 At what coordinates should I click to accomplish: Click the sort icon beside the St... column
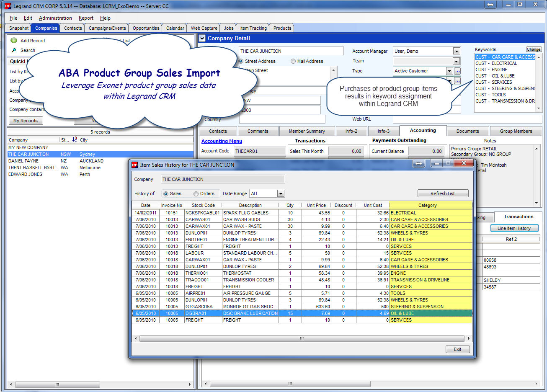click(75, 139)
